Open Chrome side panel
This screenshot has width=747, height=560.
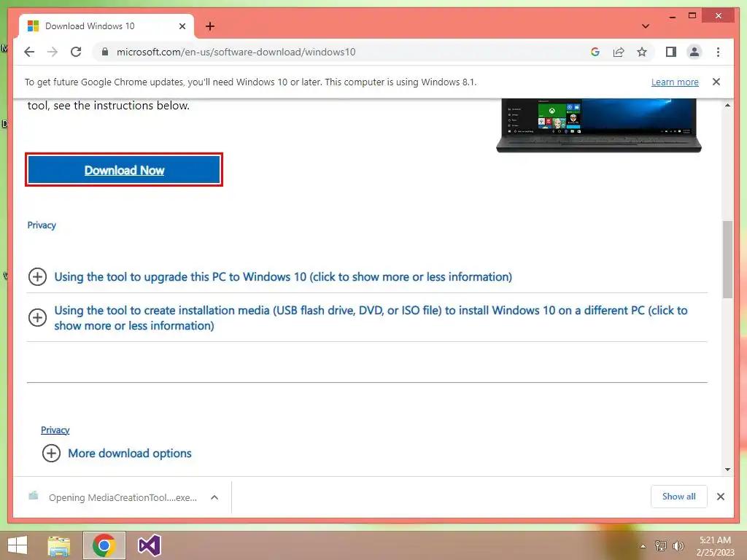(671, 52)
